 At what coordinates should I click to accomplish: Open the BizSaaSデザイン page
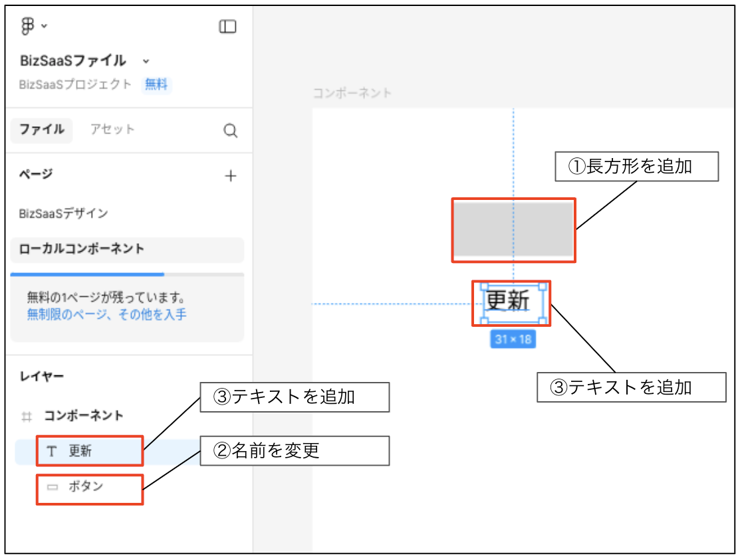[x=63, y=213]
